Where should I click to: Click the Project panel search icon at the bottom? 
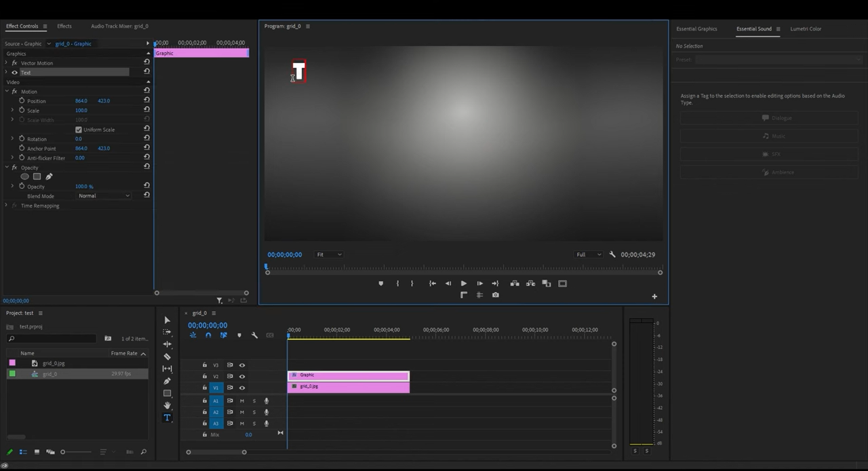click(x=143, y=452)
